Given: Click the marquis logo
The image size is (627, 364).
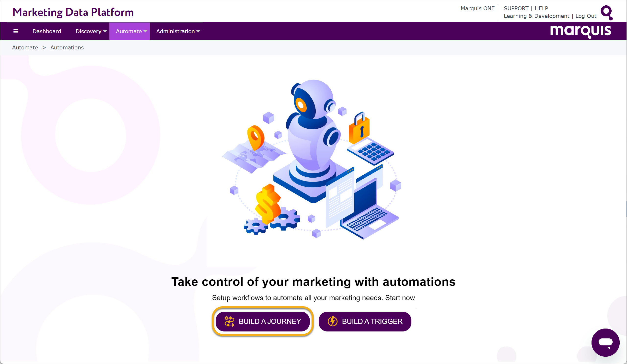Looking at the screenshot, I should coord(581,31).
